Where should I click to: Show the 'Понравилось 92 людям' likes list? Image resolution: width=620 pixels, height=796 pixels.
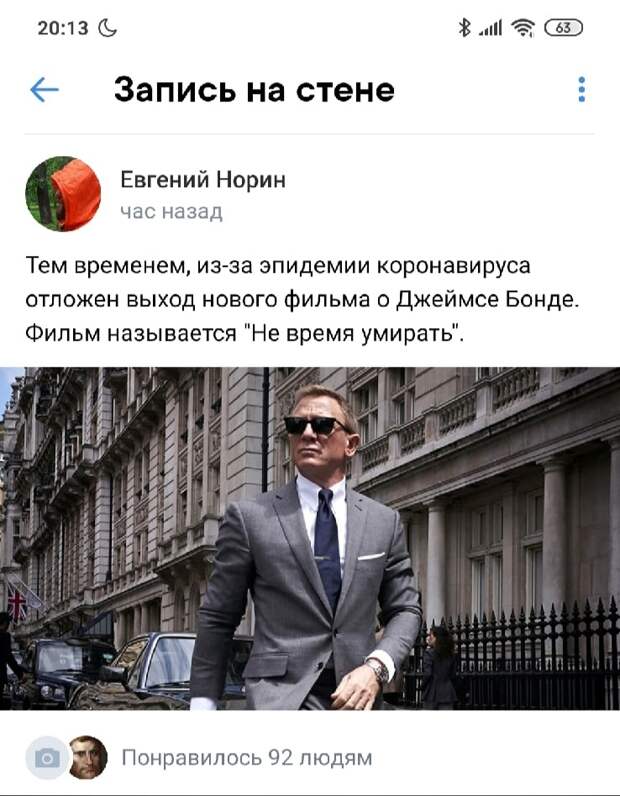247,758
